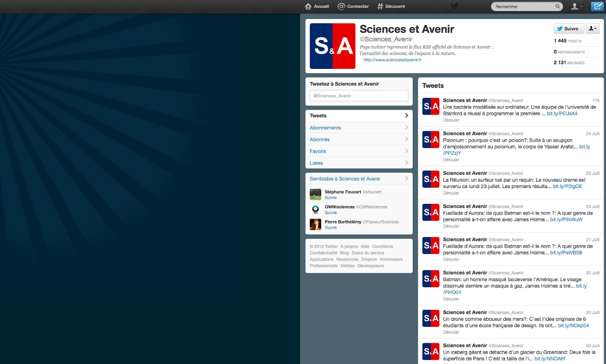The height and width of the screenshot is (364, 606).
Task: Open the bit.ly/PEUsX4 link
Action: [562, 114]
